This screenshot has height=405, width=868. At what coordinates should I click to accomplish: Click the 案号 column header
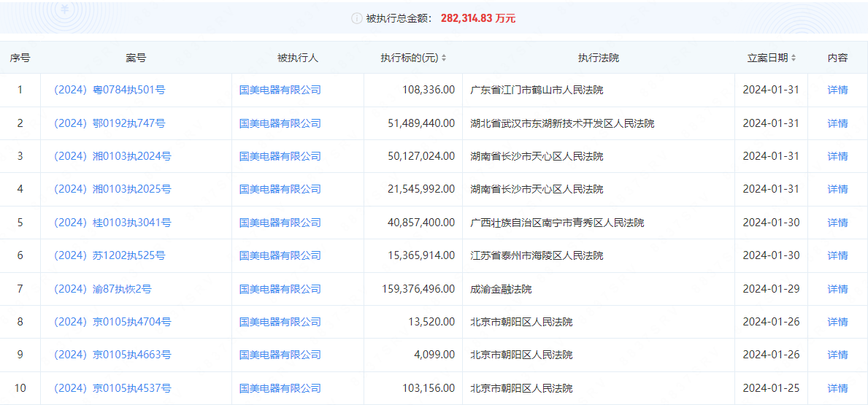pos(136,58)
